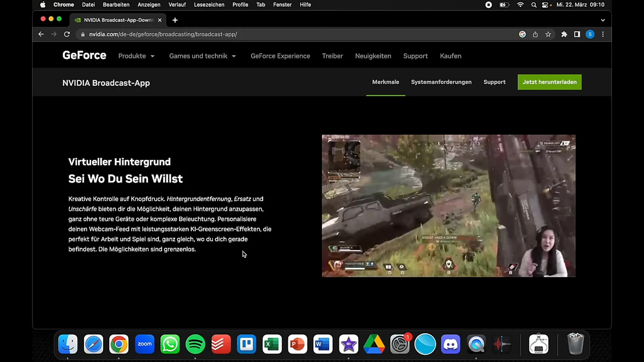The height and width of the screenshot is (362, 644).
Task: Open Trello from the dock
Action: pos(247,344)
